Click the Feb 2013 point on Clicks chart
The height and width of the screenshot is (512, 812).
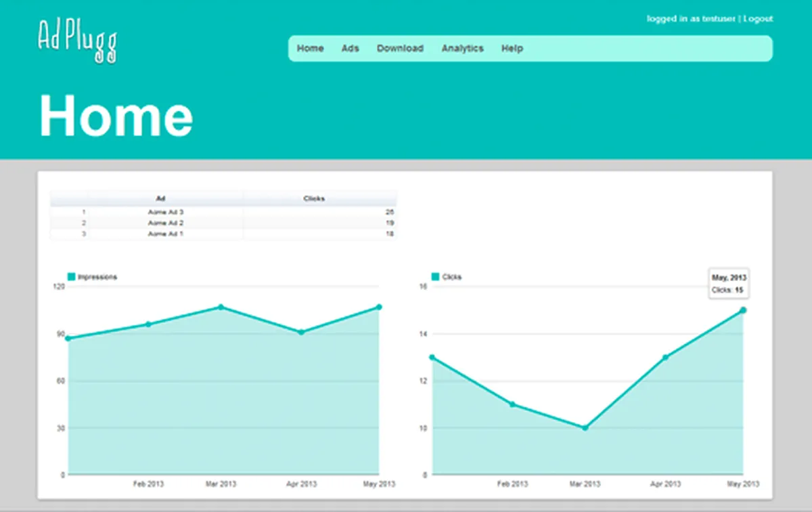point(512,404)
